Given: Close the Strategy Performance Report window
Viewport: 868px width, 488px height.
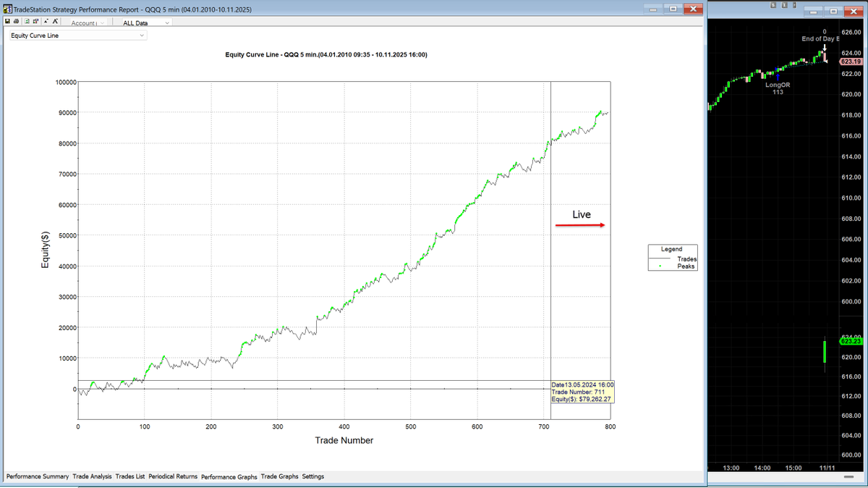Looking at the screenshot, I should click(693, 9).
